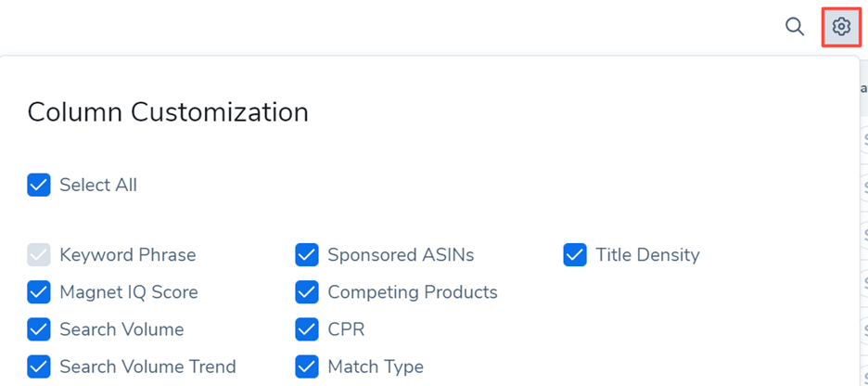Click the column settings gear icon
The height and width of the screenshot is (386, 868).
pos(841,27)
